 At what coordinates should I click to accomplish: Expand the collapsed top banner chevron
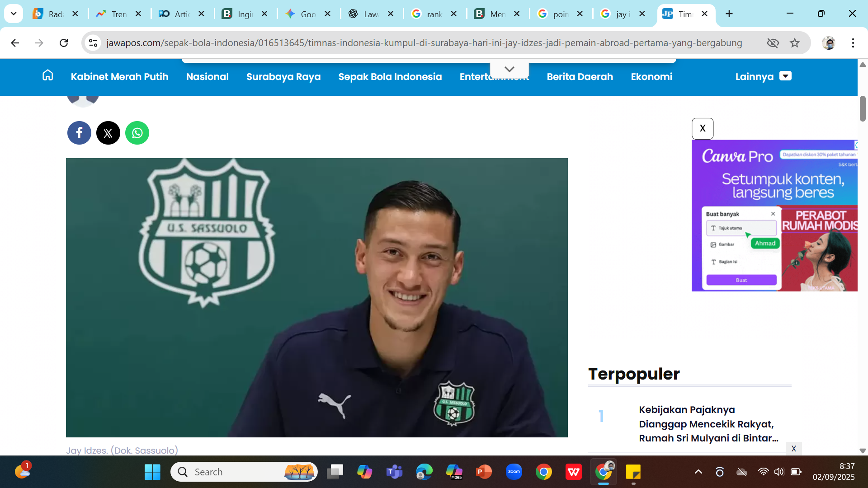(x=509, y=69)
